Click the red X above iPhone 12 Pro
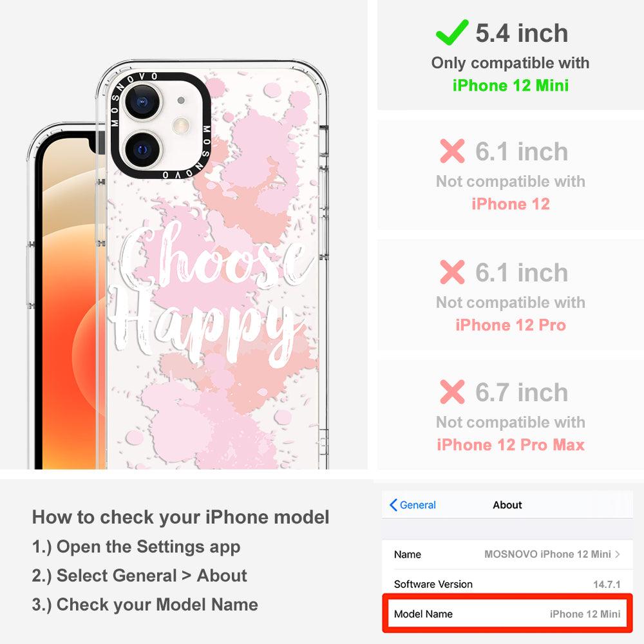The width and height of the screenshot is (644, 644). click(452, 272)
